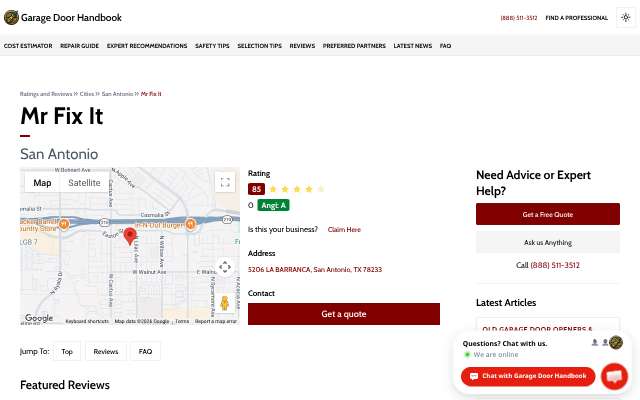Image resolution: width=640 pixels, height=400 pixels.
Task: Click Chat with Garage Door Handbook button
Action: (x=528, y=376)
